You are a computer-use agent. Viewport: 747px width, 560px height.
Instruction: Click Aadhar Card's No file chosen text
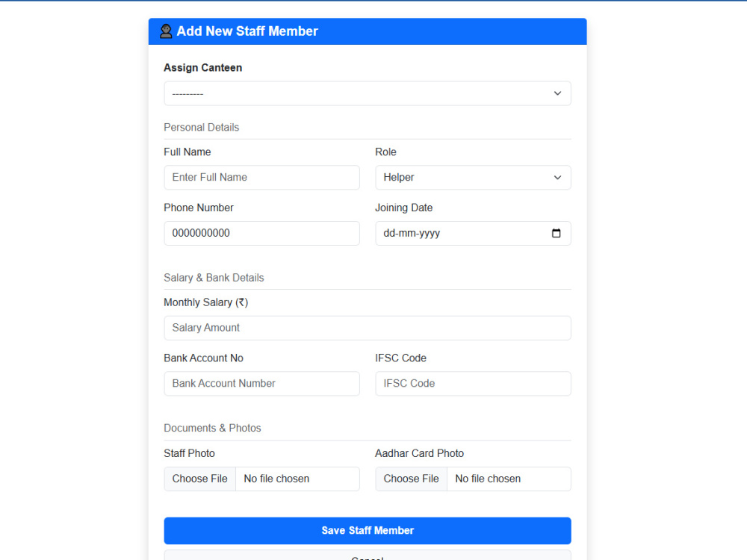(488, 479)
